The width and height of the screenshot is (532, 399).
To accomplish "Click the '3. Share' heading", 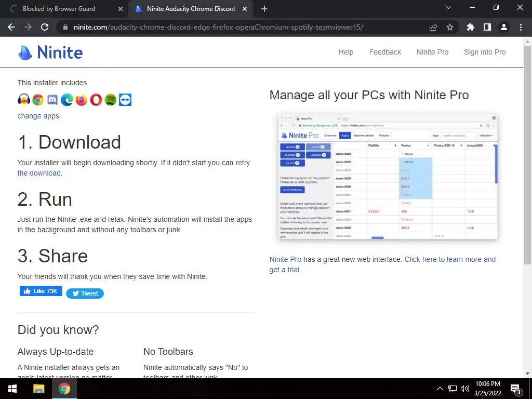I will (52, 256).
